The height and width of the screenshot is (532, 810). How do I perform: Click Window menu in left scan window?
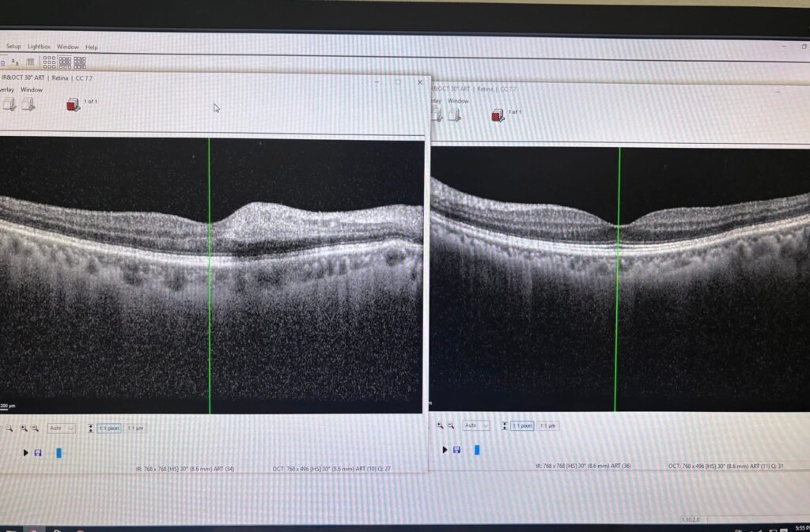(32, 89)
